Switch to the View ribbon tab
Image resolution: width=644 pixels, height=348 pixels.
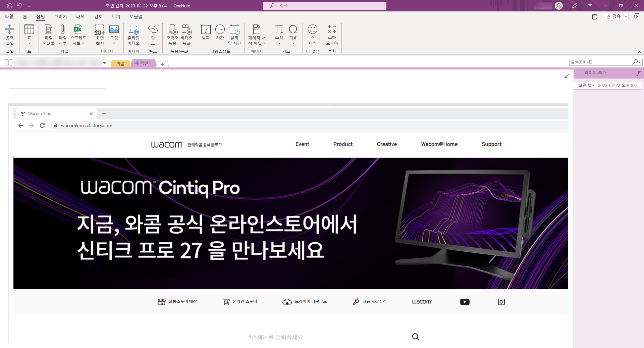(x=116, y=16)
